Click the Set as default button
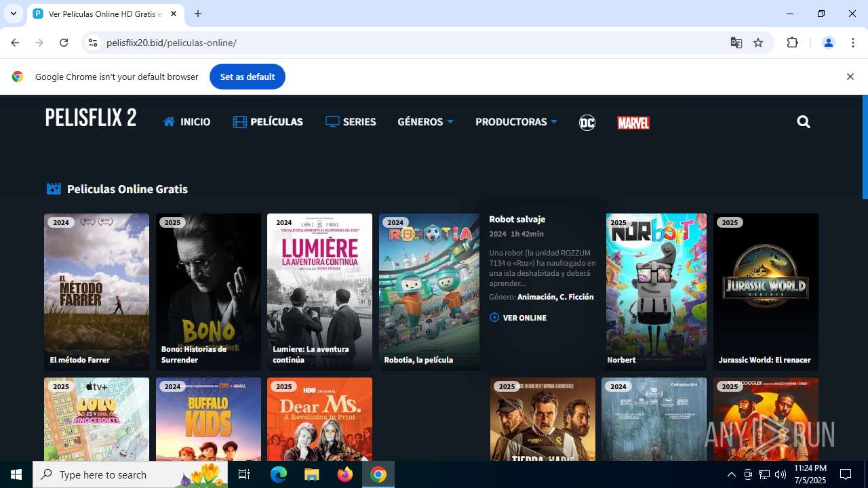The width and height of the screenshot is (868, 488). tap(248, 77)
